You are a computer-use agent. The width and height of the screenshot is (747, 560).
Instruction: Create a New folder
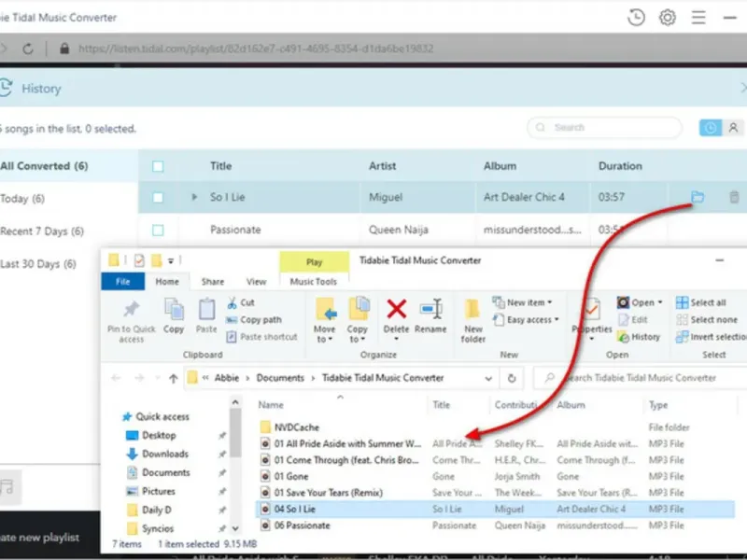click(x=473, y=321)
